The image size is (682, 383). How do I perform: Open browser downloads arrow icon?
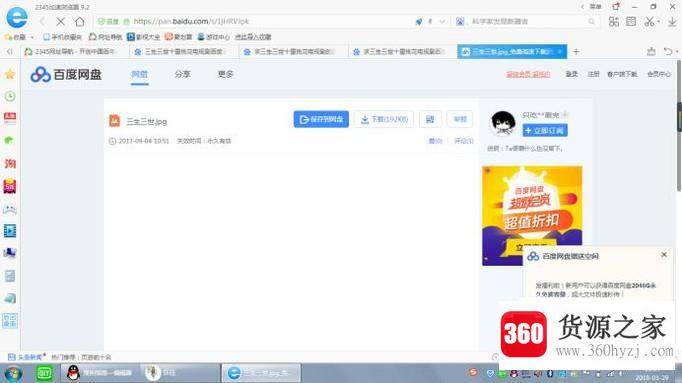(672, 21)
